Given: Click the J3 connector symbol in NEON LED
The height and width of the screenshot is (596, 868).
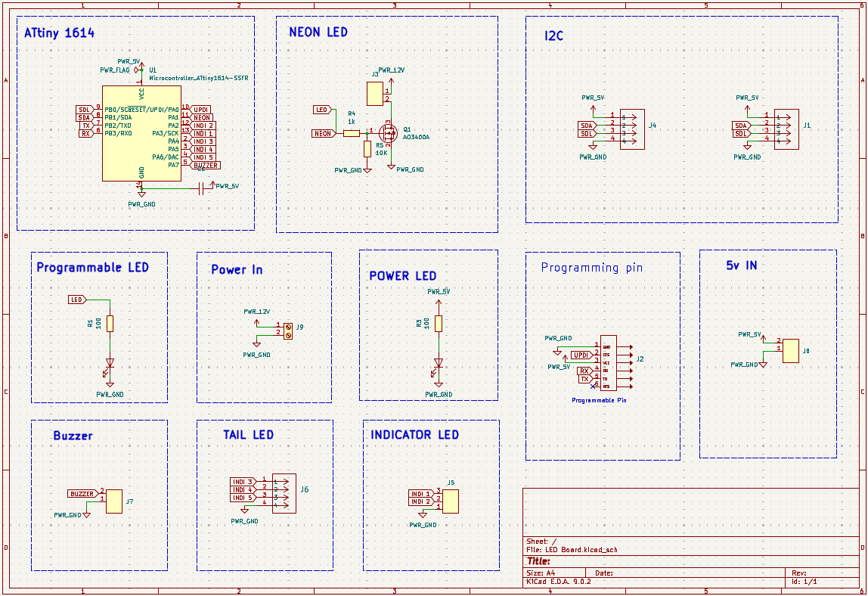Looking at the screenshot, I should pos(375,94).
